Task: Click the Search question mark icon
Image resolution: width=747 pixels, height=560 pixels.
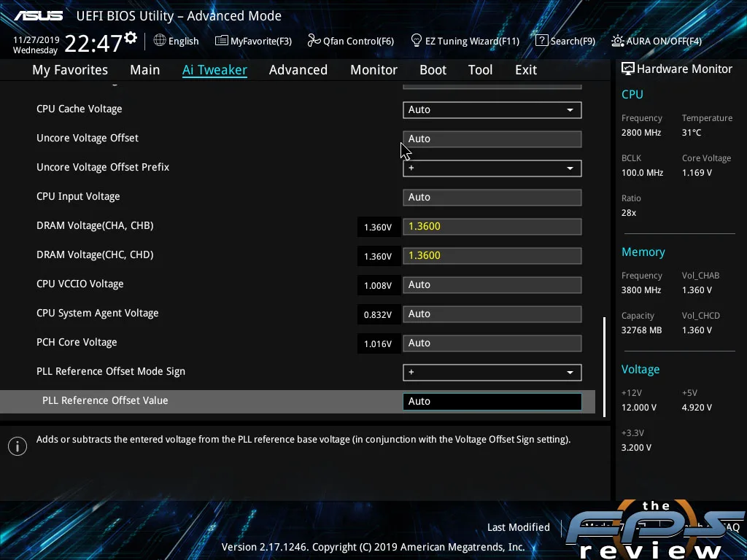Action: pyautogui.click(x=542, y=41)
